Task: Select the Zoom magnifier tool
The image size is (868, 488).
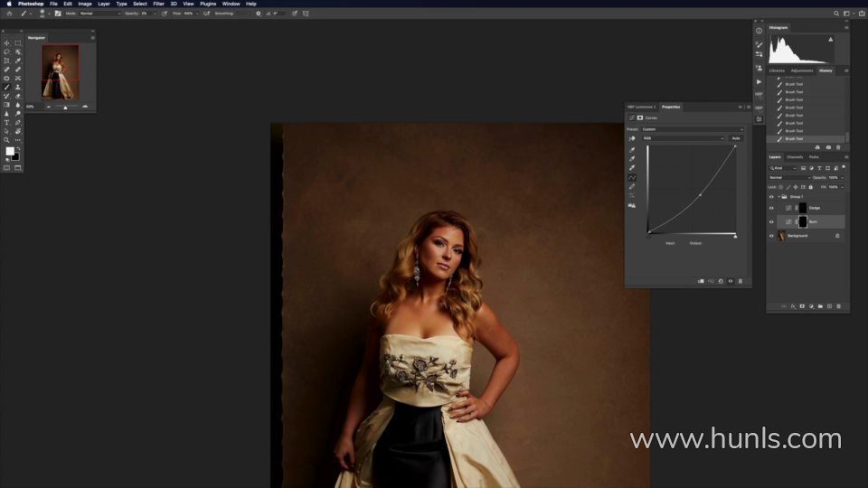Action: 6,140
